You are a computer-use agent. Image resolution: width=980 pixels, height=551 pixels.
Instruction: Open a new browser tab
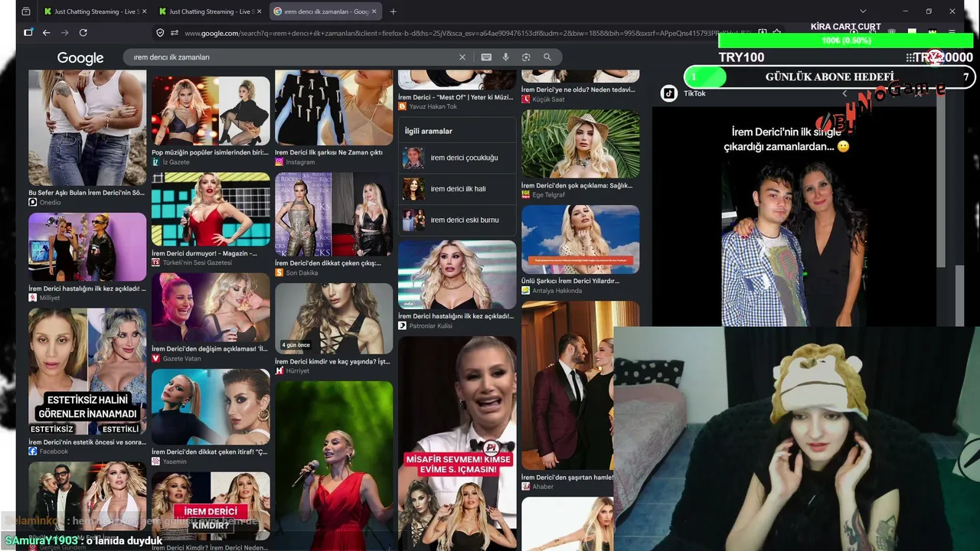[393, 11]
